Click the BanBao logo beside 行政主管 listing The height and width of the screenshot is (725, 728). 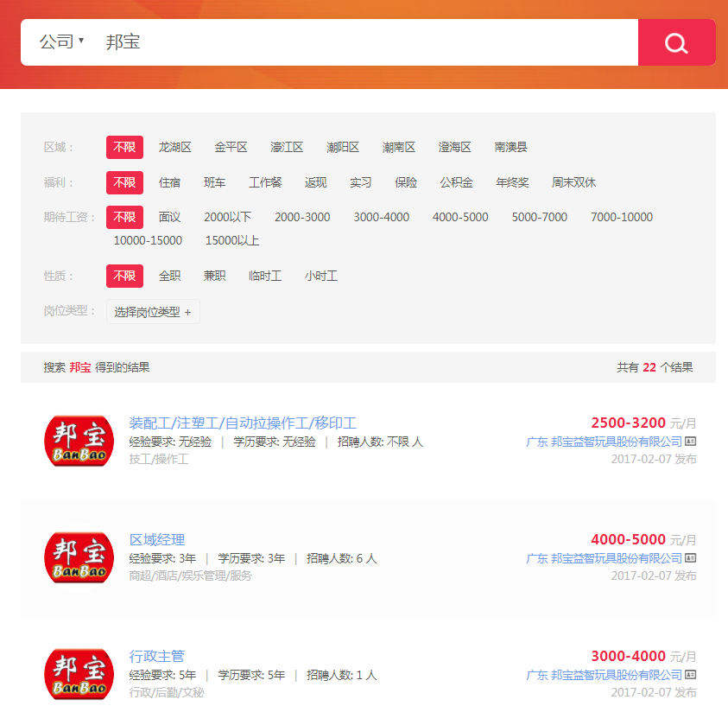[79, 674]
